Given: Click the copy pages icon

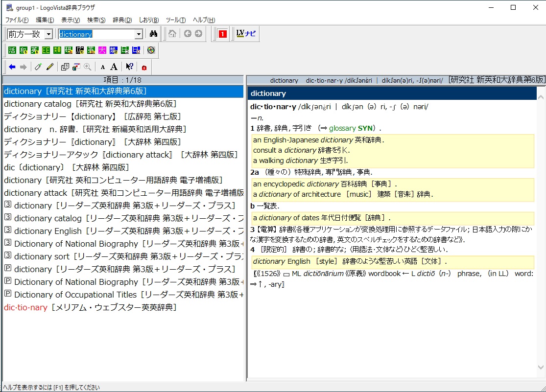Looking at the screenshot, I should pyautogui.click(x=65, y=67).
